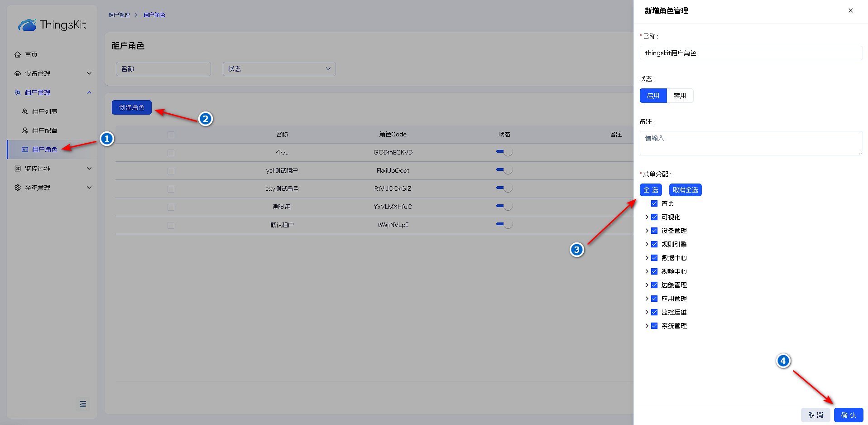
Task: Uncheck the 首页 menu checkbox
Action: point(654,203)
